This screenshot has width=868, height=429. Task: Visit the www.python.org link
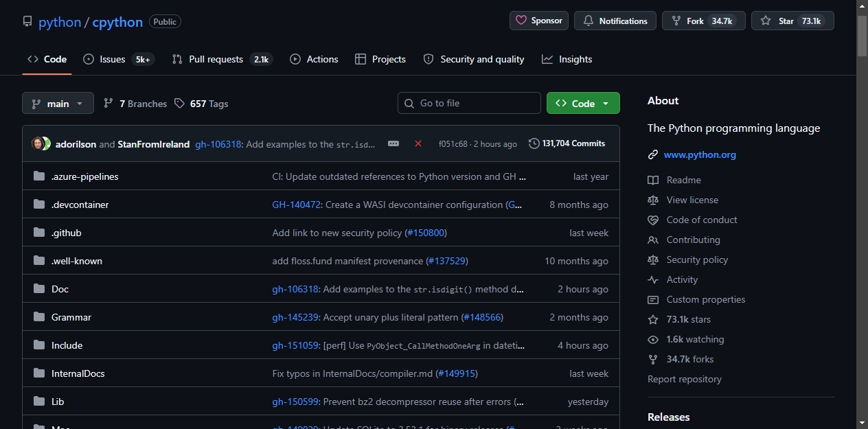coord(700,155)
